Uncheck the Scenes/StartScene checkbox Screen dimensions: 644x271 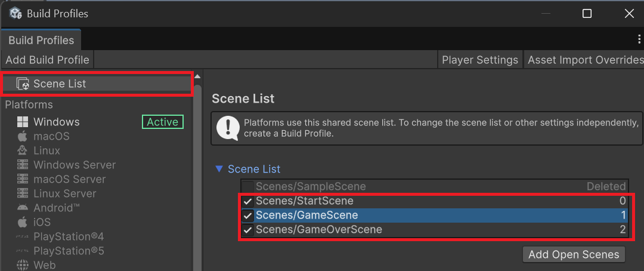[247, 201]
